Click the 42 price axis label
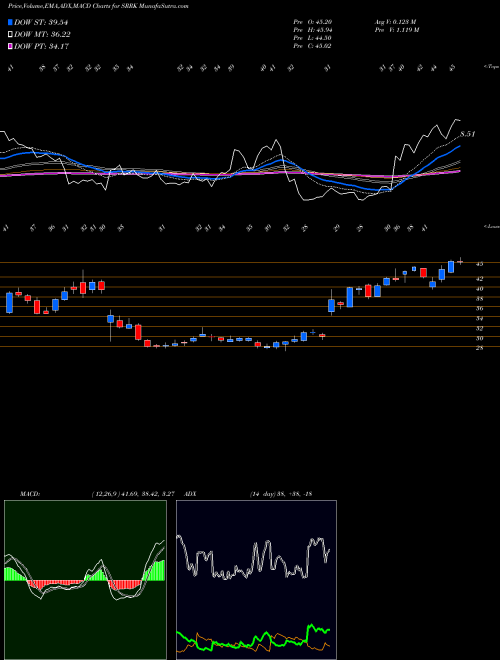This screenshot has width=500, height=660. (479, 279)
